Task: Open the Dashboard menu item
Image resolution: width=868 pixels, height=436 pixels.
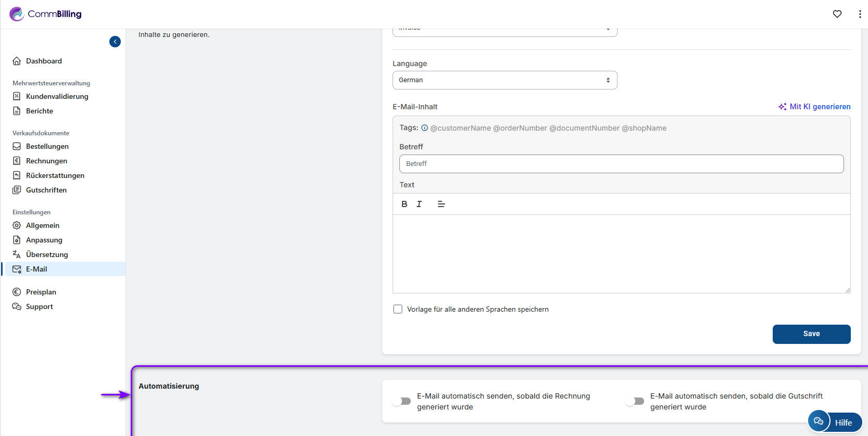Action: [44, 61]
